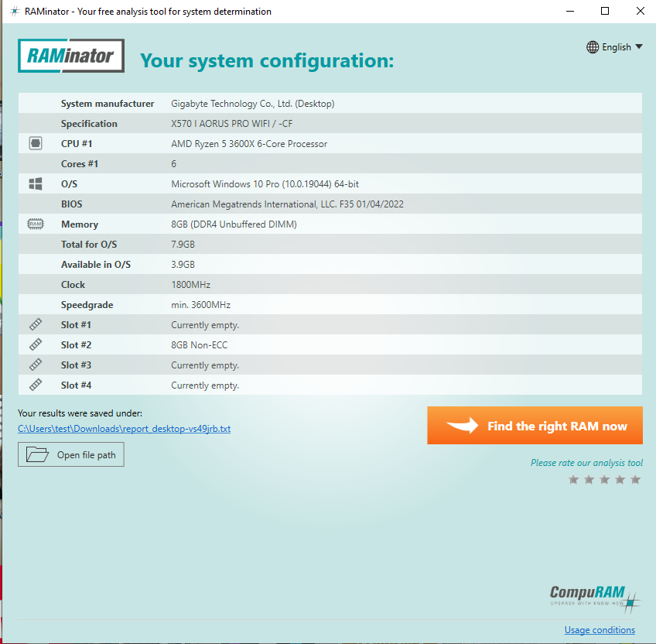The width and height of the screenshot is (656, 644).
Task: Click the System manufacturer label
Action: click(108, 104)
